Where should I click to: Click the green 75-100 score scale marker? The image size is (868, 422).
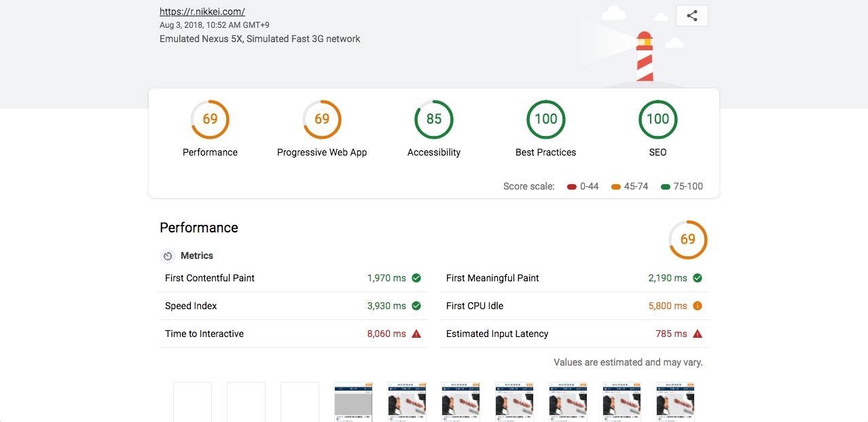(x=666, y=186)
